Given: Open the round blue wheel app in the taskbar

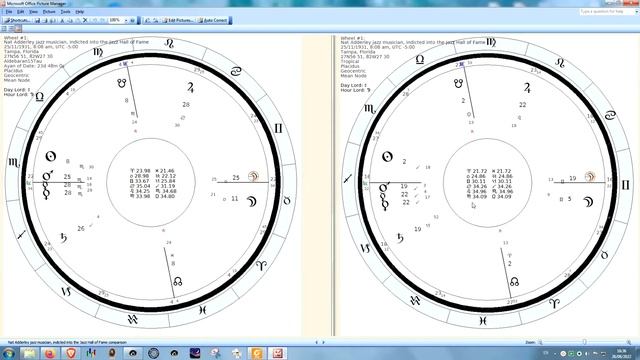Looking at the screenshot, I should coord(153,353).
